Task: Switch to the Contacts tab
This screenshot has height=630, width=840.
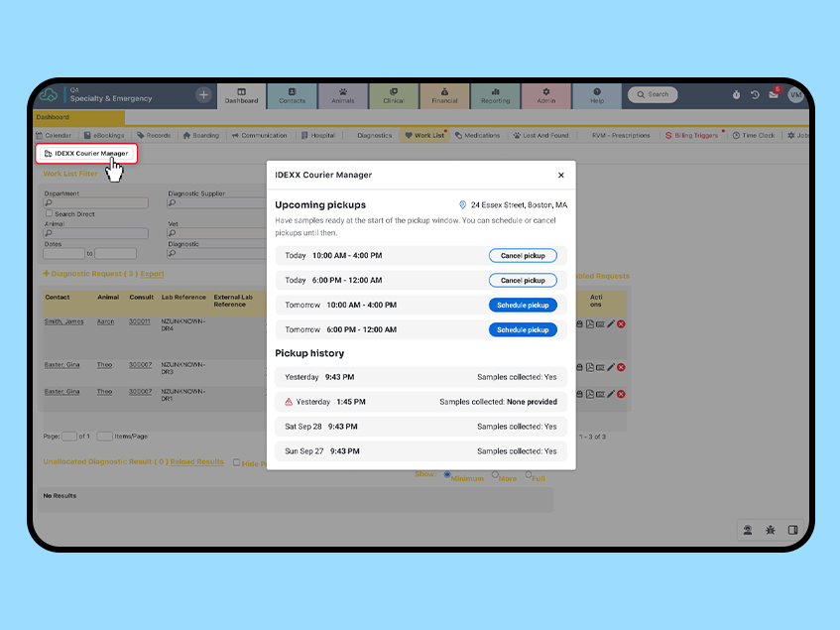Action: 292,96
